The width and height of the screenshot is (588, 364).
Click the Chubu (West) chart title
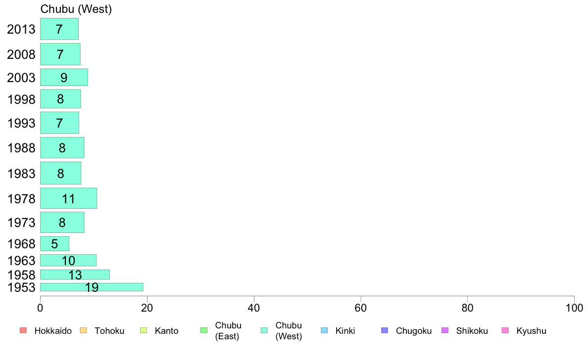point(76,9)
